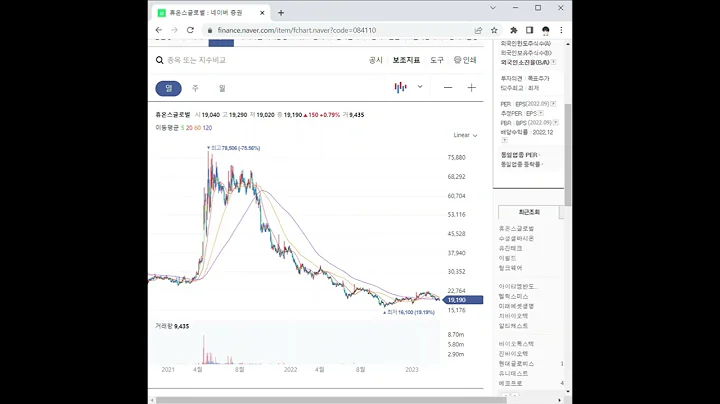The height and width of the screenshot is (404, 720).
Task: Toggle the 5-day moving average line
Action: click(182, 128)
